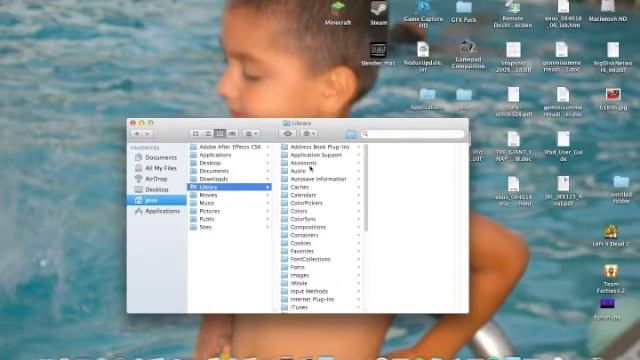Open Colors folder in Library
The width and height of the screenshot is (640, 360).
click(321, 211)
